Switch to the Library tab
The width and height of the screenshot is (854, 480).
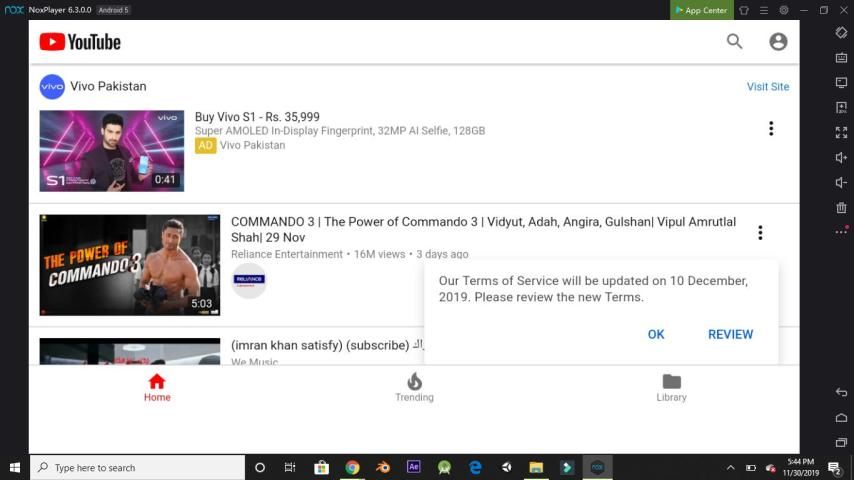[671, 387]
